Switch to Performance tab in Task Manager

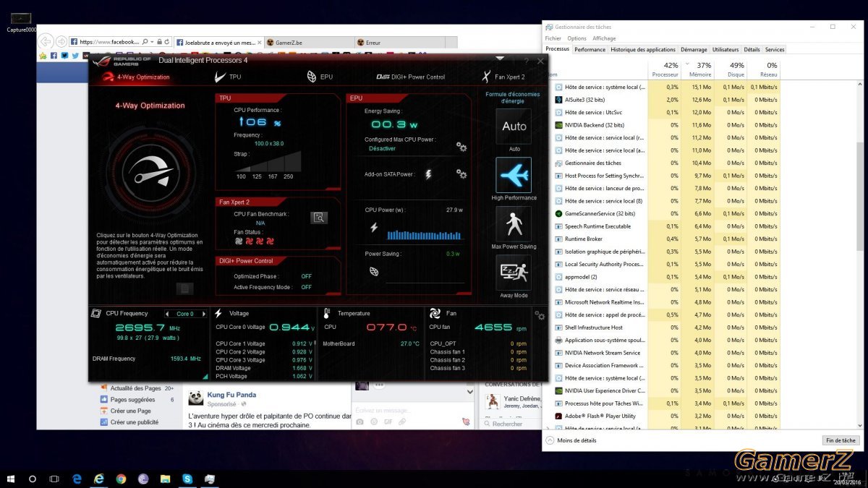590,50
